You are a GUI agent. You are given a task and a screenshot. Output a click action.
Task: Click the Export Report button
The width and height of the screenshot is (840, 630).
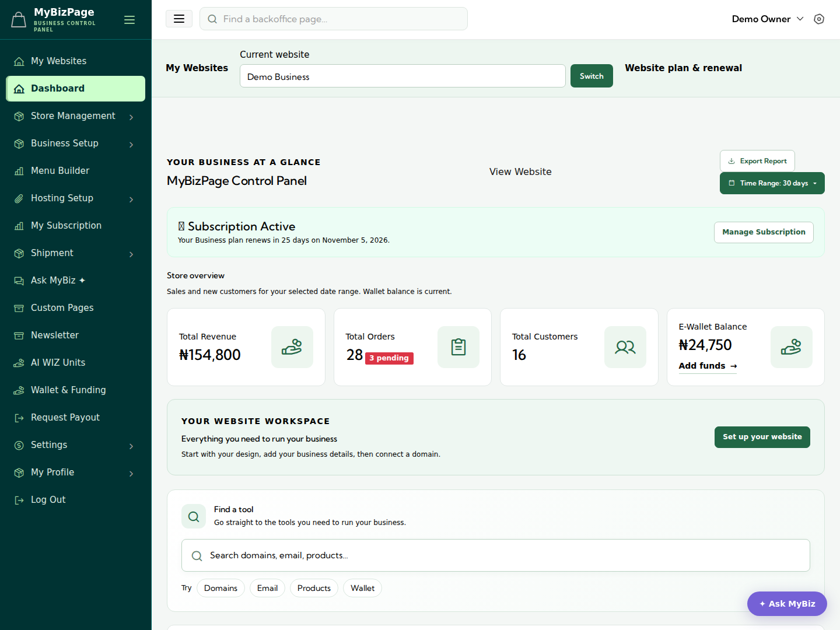tap(757, 161)
